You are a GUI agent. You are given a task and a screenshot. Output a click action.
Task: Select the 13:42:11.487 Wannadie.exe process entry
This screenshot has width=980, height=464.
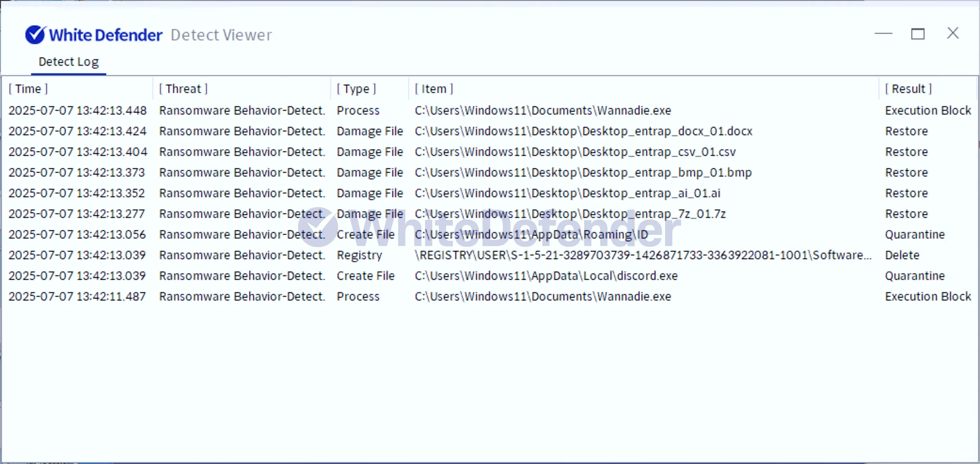click(542, 297)
